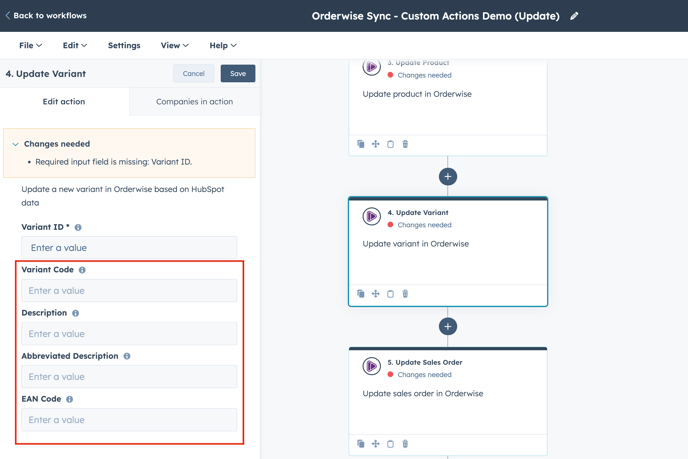The height and width of the screenshot is (459, 688).
Task: Show info tooltip for Variant Code
Action: point(82,270)
